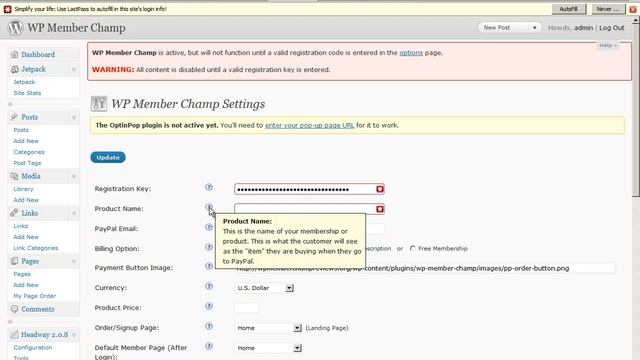Click the Product Price input field
Screen dimensions: 640x360
click(247, 308)
